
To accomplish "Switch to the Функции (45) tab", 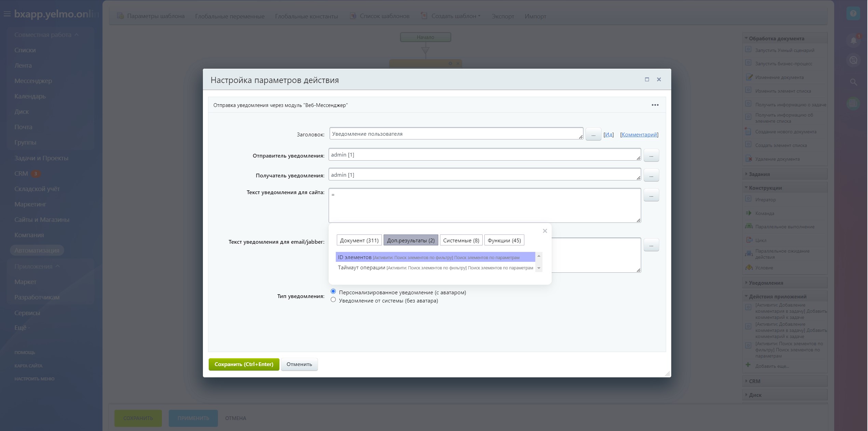I will [x=504, y=240].
